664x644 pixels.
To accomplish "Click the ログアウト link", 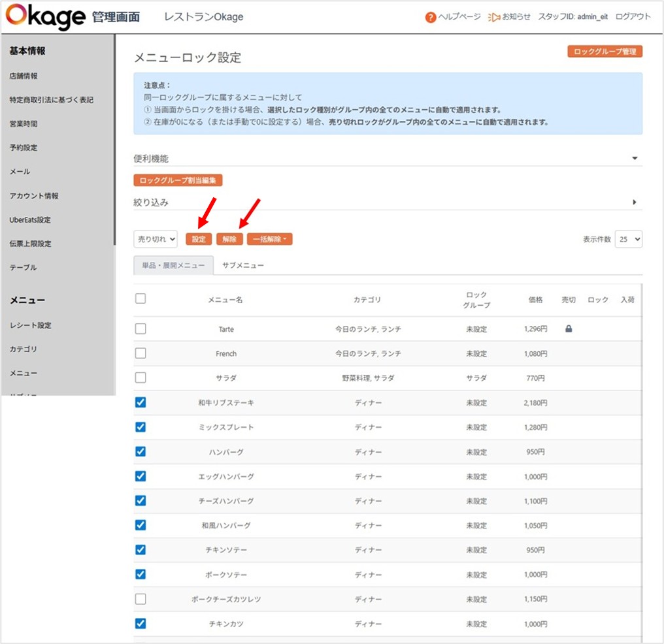I will (x=633, y=17).
